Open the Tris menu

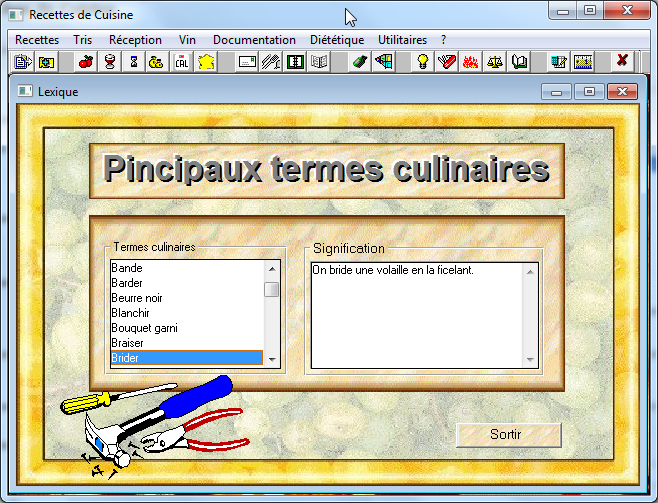82,40
